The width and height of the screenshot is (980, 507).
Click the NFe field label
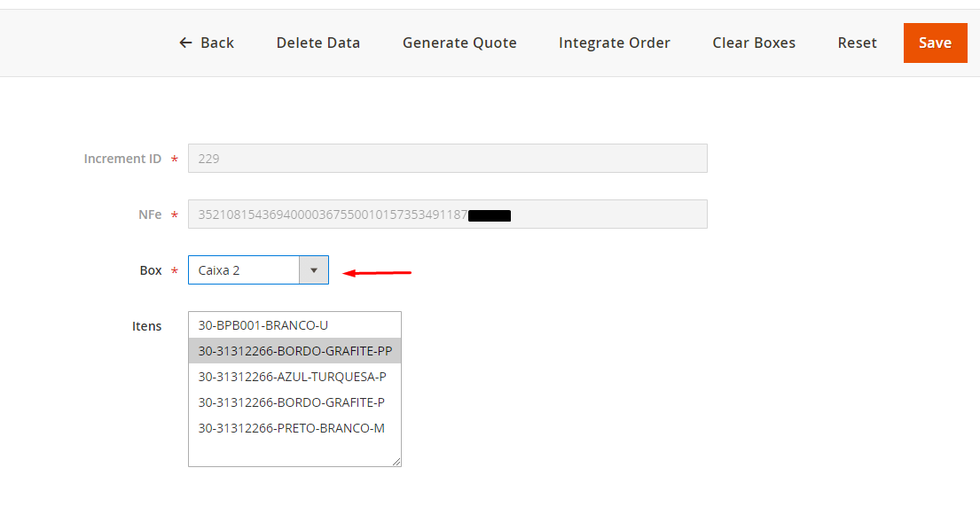148,214
